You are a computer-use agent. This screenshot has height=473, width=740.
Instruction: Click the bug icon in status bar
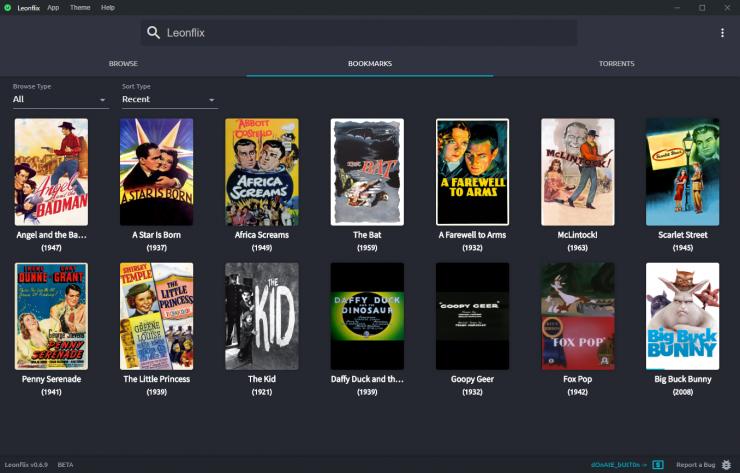tap(726, 465)
